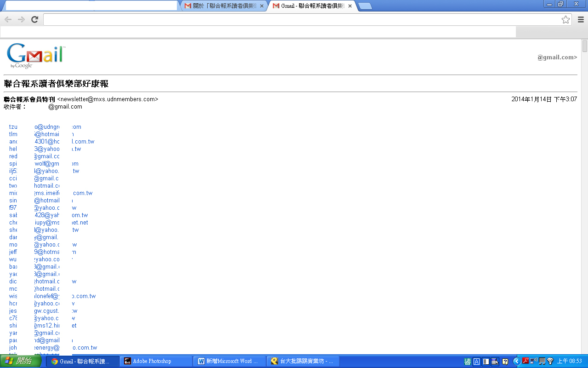Image resolution: width=588 pixels, height=368 pixels.
Task: Go back using the browser back arrow
Action: (x=8, y=19)
